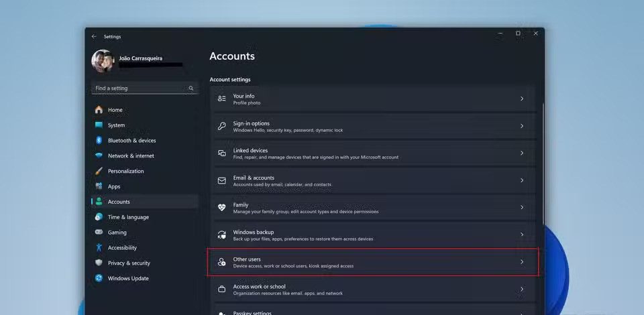Open the user profile picture

[103, 61]
